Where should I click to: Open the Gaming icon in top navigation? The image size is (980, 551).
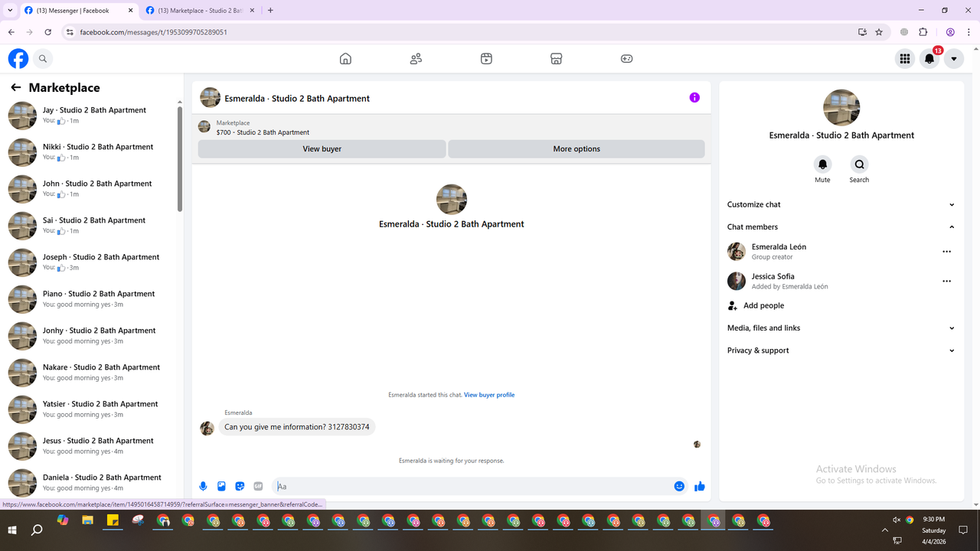pyautogui.click(x=626, y=59)
